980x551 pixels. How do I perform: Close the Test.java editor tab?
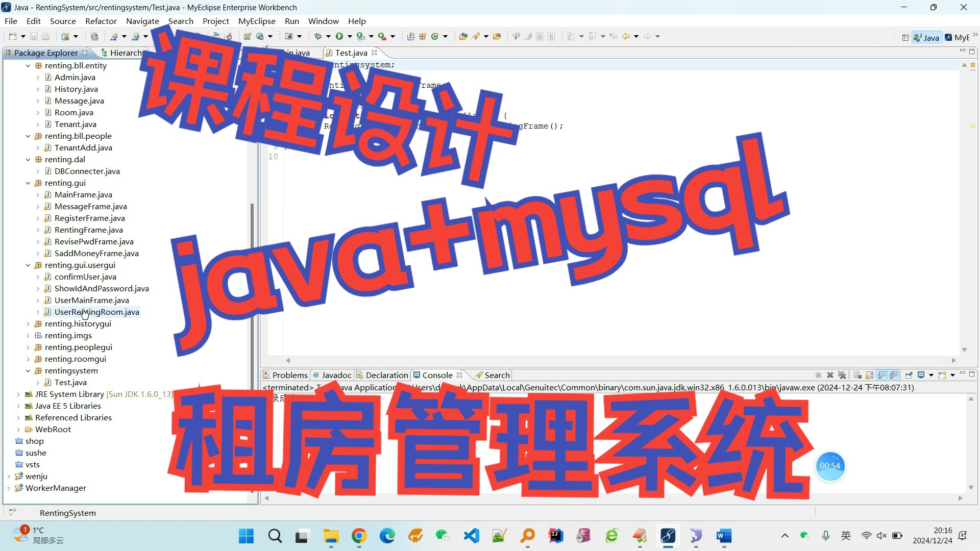(374, 53)
